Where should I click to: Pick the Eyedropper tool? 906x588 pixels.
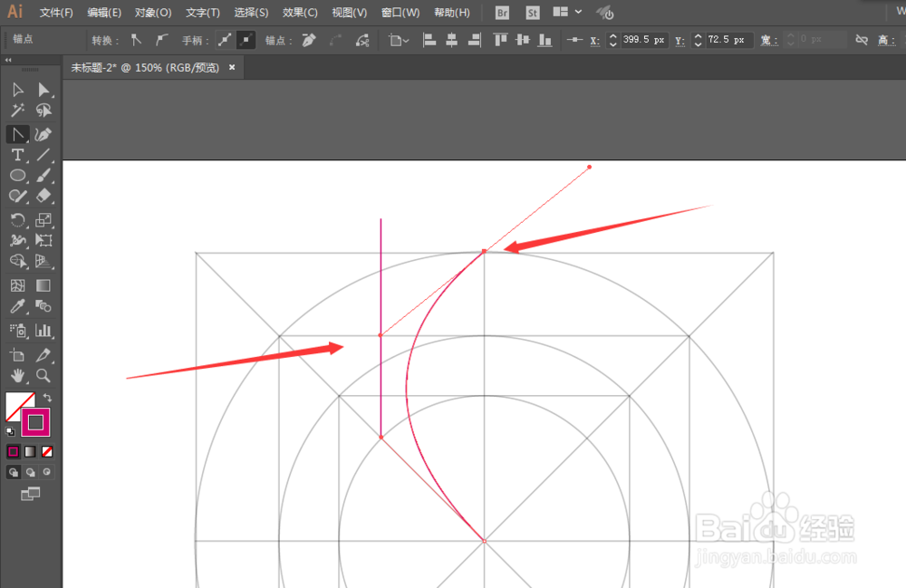pos(17,306)
